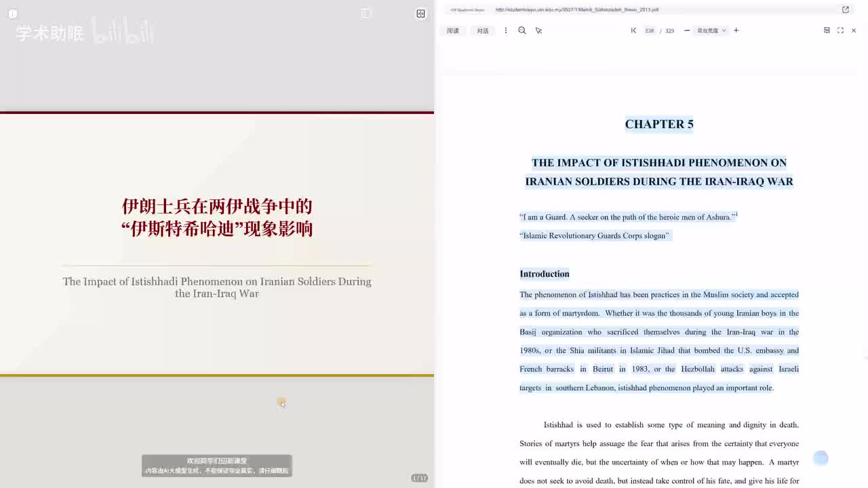The width and height of the screenshot is (868, 488).
Task: Switch to the 对话 chat tab
Action: [483, 30]
